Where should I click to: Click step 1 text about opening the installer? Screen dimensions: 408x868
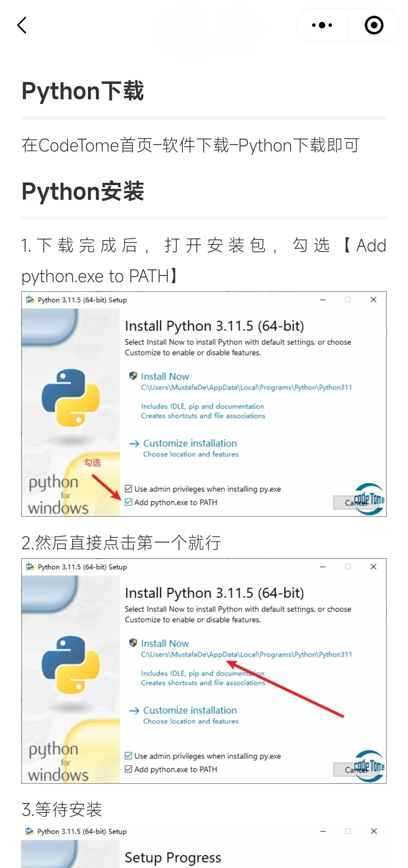pyautogui.click(x=204, y=261)
